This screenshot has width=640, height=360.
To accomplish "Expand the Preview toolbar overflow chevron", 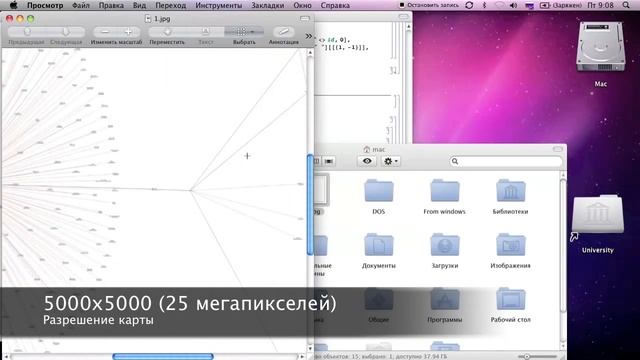I will coord(309,36).
